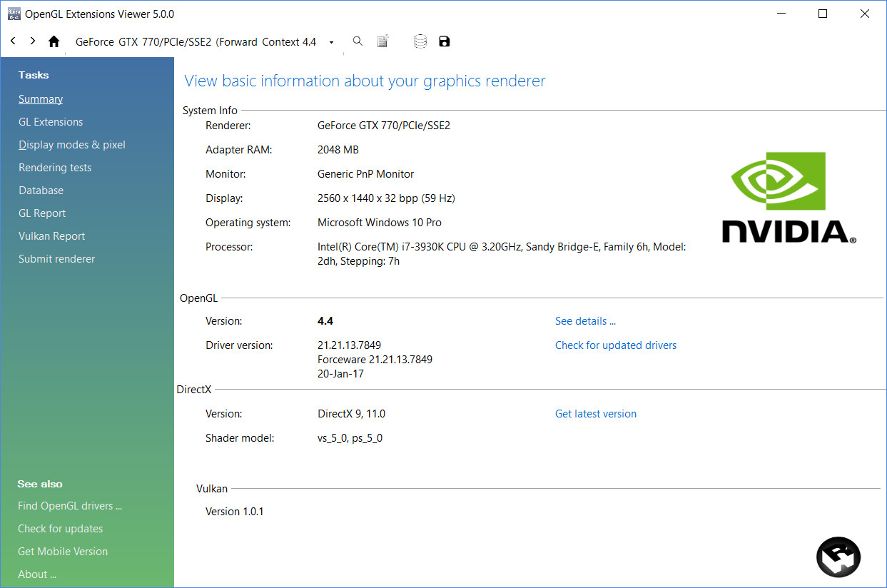Image resolution: width=887 pixels, height=588 pixels.
Task: Click Get latest version link
Action: [x=596, y=414]
